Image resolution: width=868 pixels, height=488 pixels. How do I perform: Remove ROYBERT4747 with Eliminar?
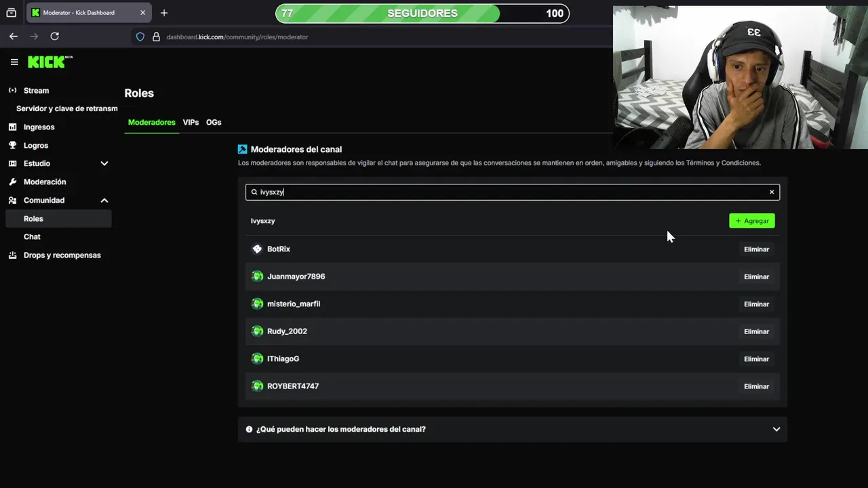click(x=756, y=386)
